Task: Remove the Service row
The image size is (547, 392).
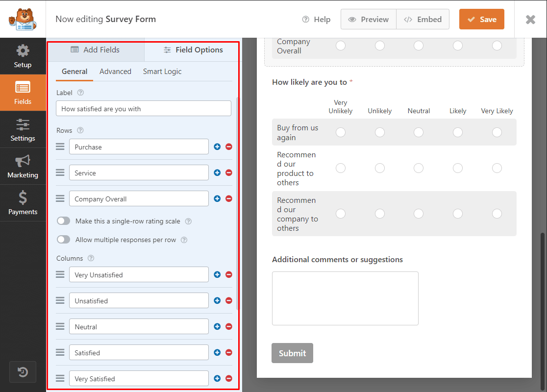Action: (x=229, y=172)
